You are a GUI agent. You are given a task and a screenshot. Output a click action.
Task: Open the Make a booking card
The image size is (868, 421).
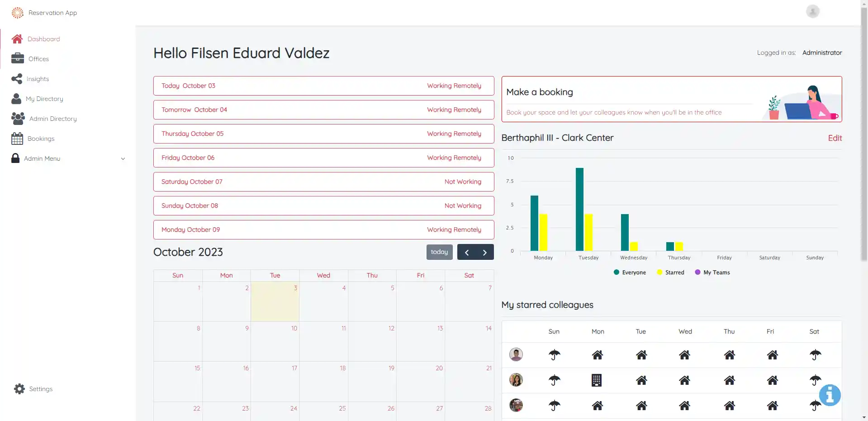click(x=672, y=99)
